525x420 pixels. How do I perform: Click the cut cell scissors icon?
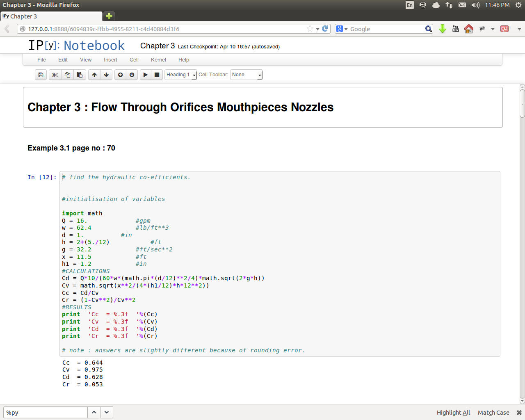coord(55,75)
